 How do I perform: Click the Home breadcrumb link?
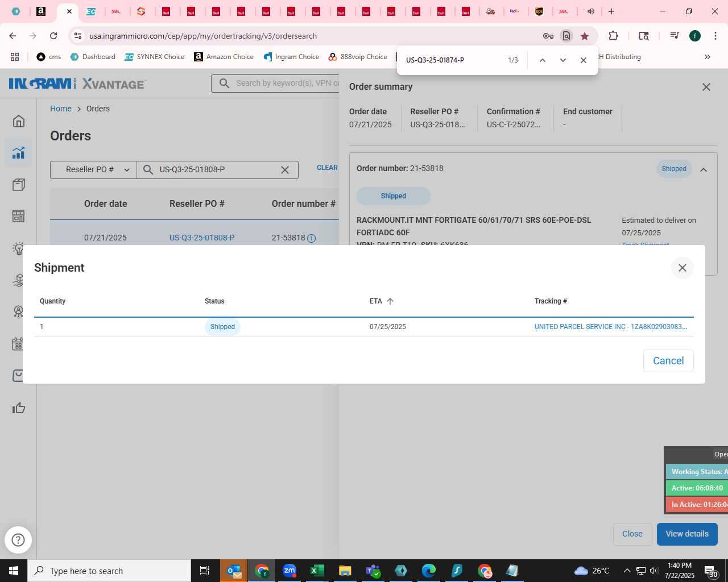pos(61,109)
